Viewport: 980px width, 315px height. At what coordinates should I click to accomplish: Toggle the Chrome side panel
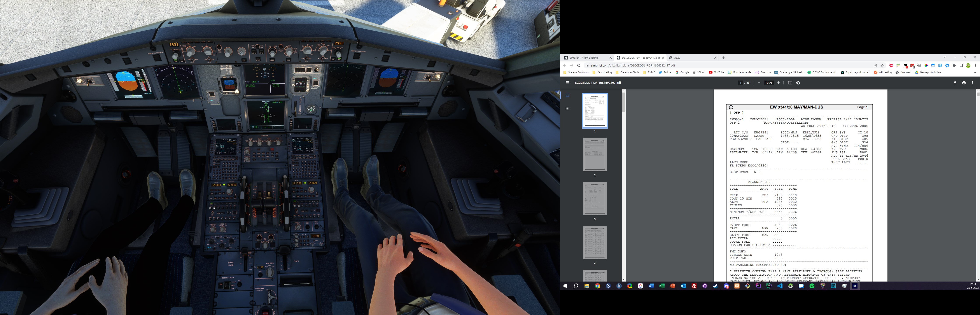pos(961,65)
